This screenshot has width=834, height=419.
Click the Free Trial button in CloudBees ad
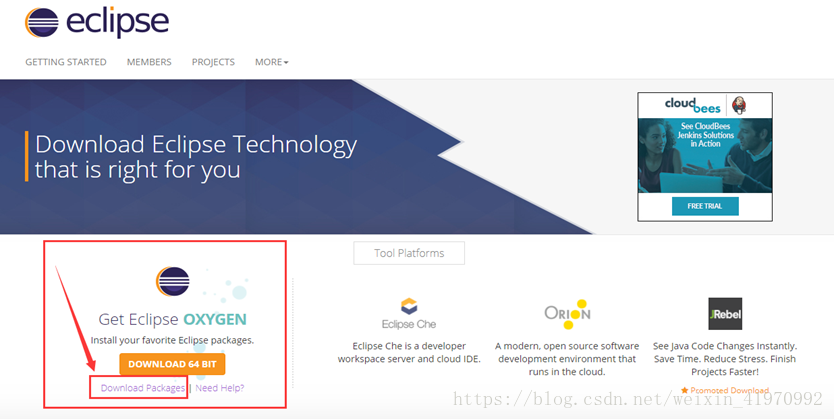click(705, 206)
